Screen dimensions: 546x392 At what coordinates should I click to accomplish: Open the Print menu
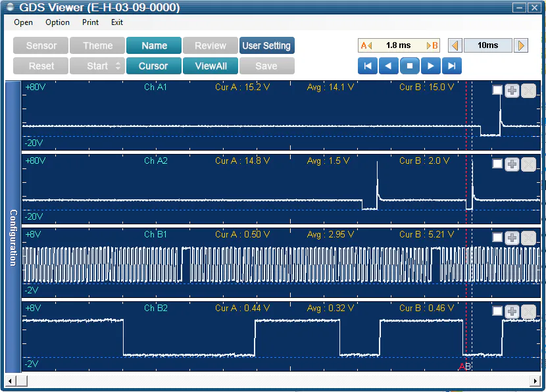tap(90, 22)
